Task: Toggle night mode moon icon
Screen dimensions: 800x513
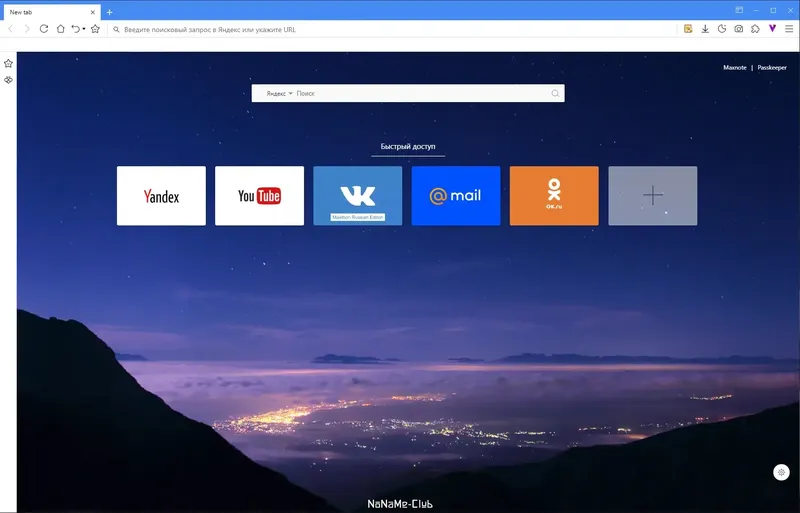Action: (722, 29)
